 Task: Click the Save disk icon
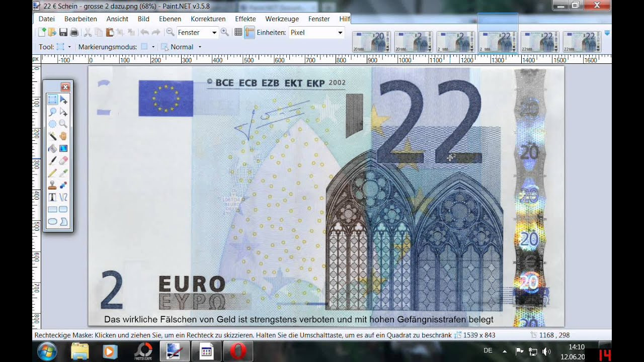63,32
